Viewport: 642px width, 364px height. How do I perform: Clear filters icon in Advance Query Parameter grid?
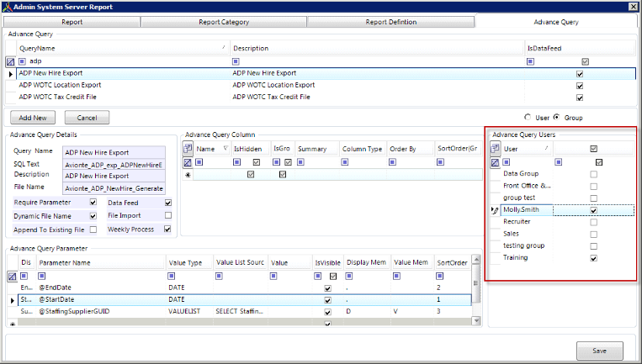click(13, 277)
